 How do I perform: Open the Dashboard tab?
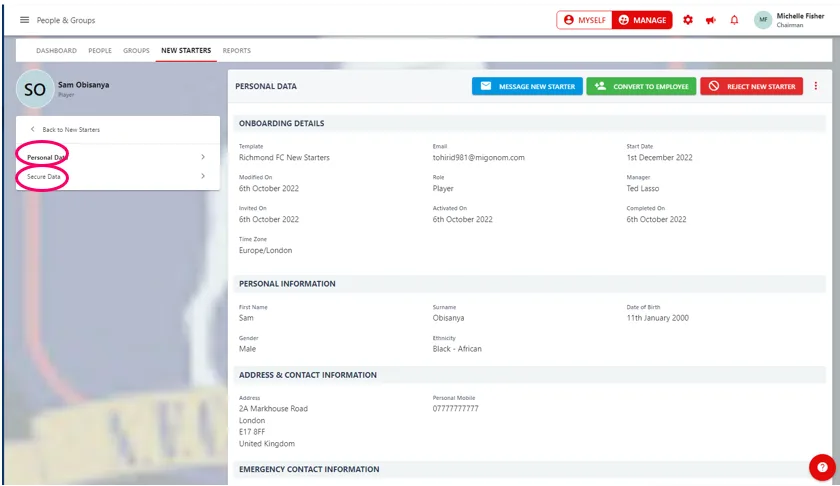pyautogui.click(x=56, y=50)
